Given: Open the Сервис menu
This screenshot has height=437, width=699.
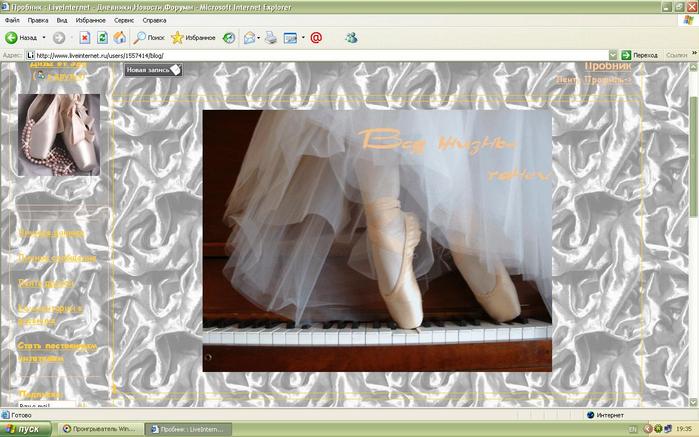Looking at the screenshot, I should click(x=124, y=21).
